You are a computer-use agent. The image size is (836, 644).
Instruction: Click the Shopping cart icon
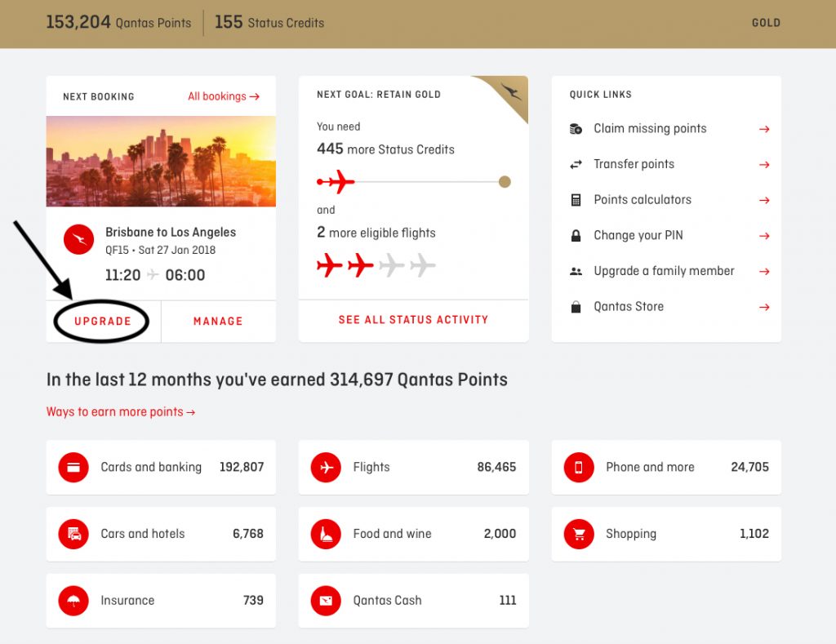pos(579,534)
